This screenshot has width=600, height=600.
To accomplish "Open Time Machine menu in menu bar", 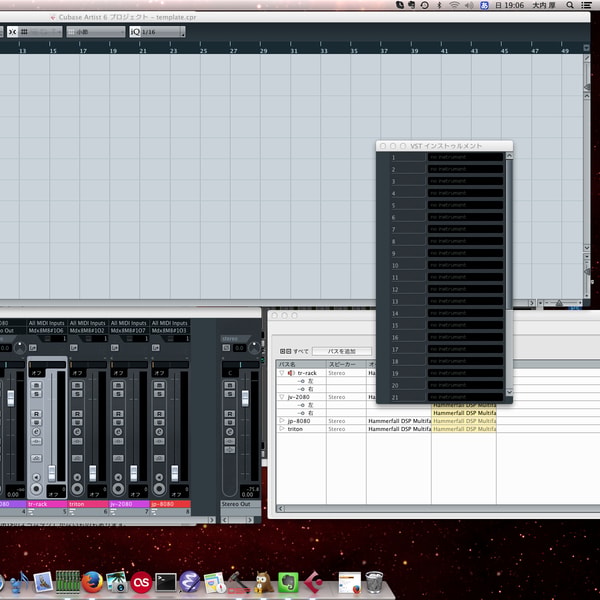I will [424, 5].
